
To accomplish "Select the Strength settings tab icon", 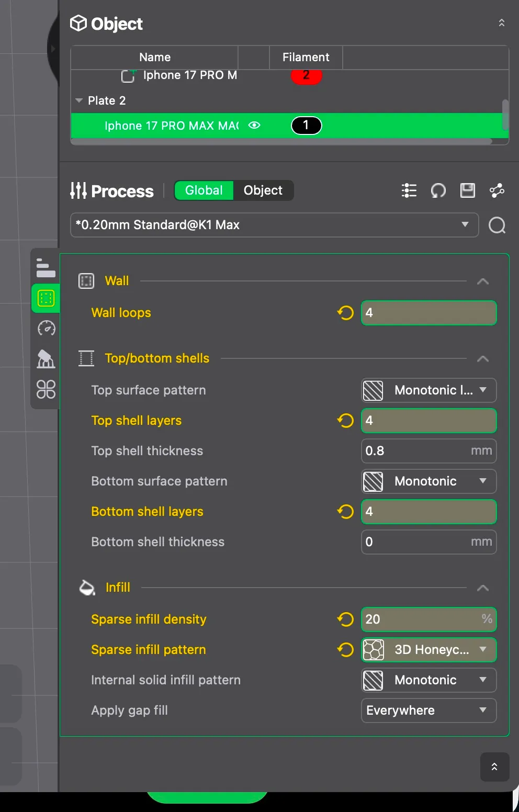I will coord(46,298).
